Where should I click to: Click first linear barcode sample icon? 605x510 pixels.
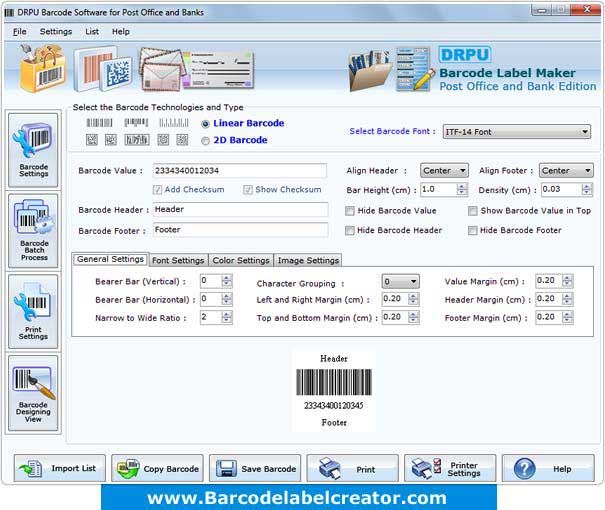click(100, 123)
